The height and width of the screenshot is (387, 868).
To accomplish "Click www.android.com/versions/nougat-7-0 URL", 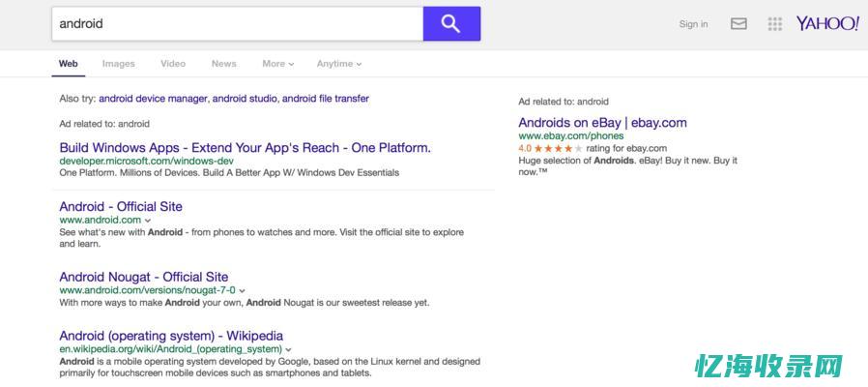I will click(147, 290).
